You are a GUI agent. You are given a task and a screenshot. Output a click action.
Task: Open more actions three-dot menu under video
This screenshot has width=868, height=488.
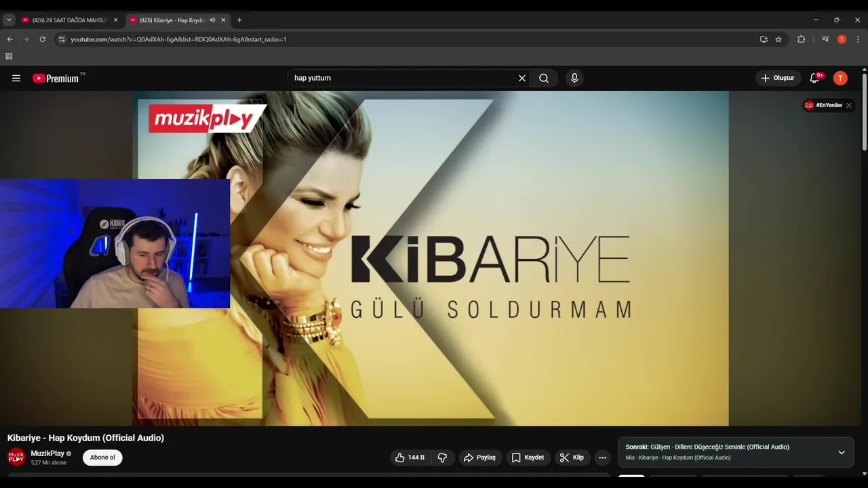[x=602, y=457]
